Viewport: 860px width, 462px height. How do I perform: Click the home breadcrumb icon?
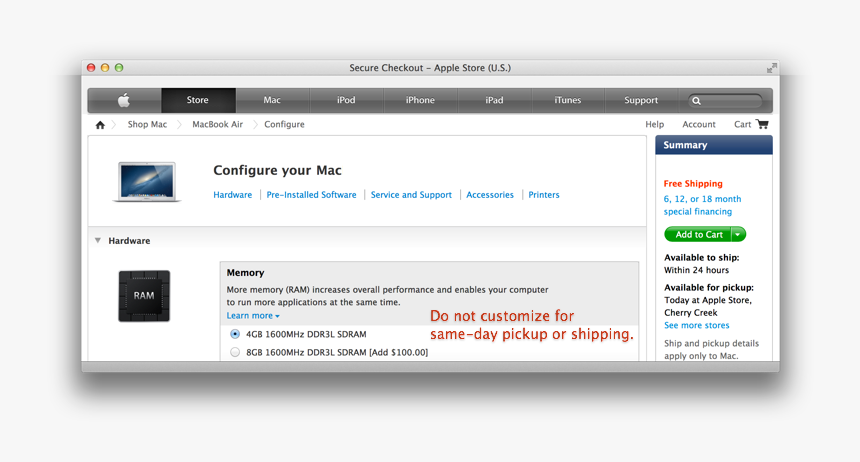pos(100,125)
